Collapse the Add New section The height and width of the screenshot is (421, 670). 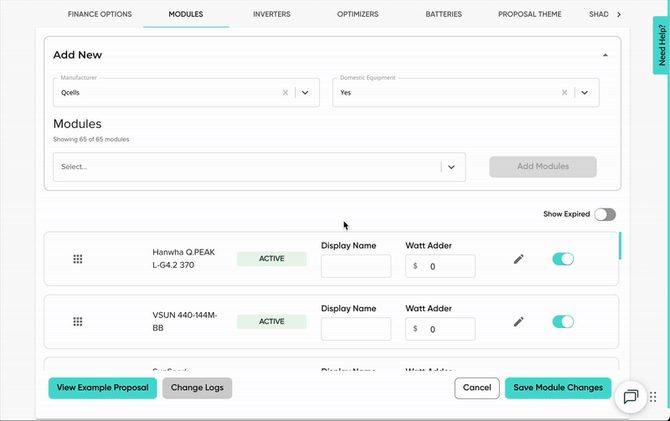pos(604,55)
